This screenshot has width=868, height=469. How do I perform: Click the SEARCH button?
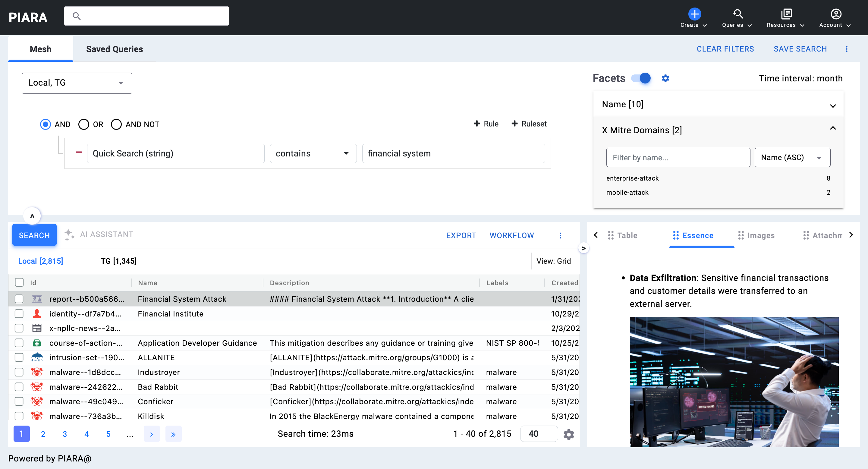[34, 235]
